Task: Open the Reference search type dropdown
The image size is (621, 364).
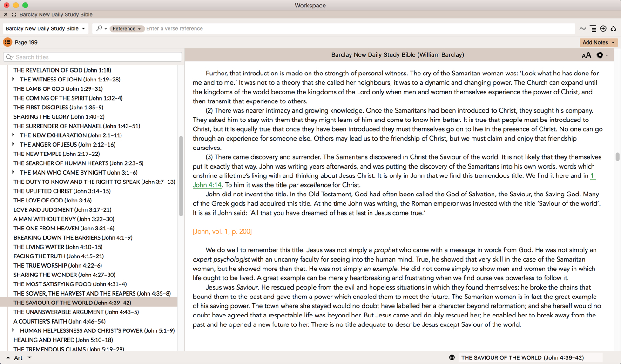Action: point(127,29)
